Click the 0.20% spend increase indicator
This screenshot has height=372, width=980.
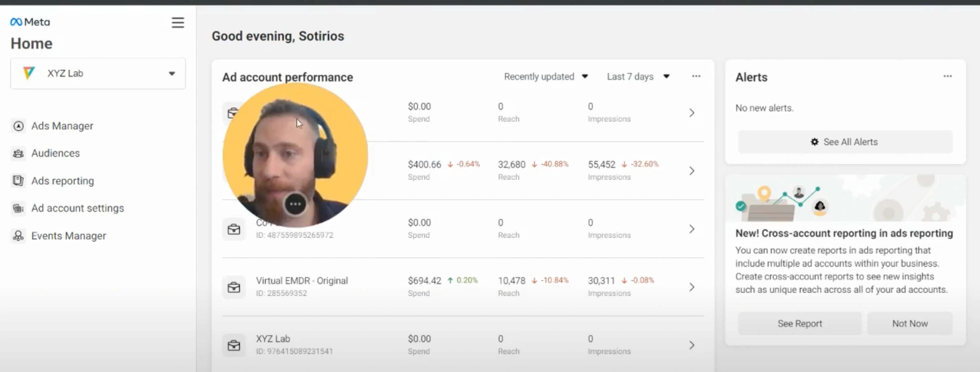[x=462, y=280]
